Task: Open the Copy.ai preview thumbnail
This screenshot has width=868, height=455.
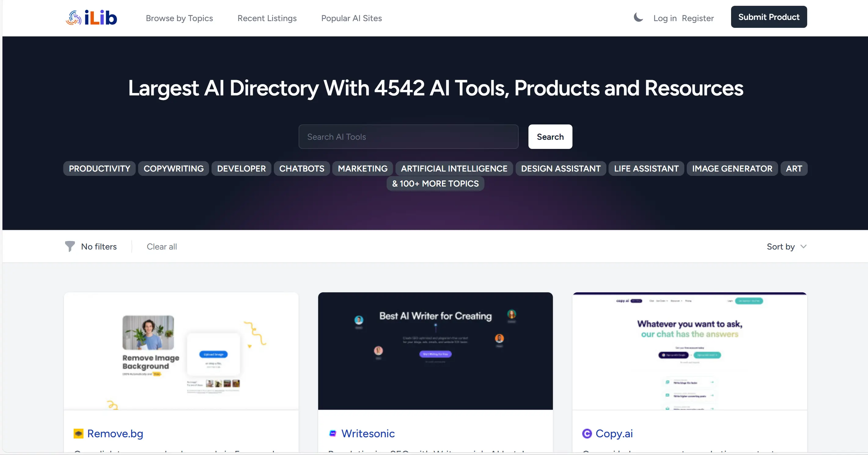Action: point(690,351)
